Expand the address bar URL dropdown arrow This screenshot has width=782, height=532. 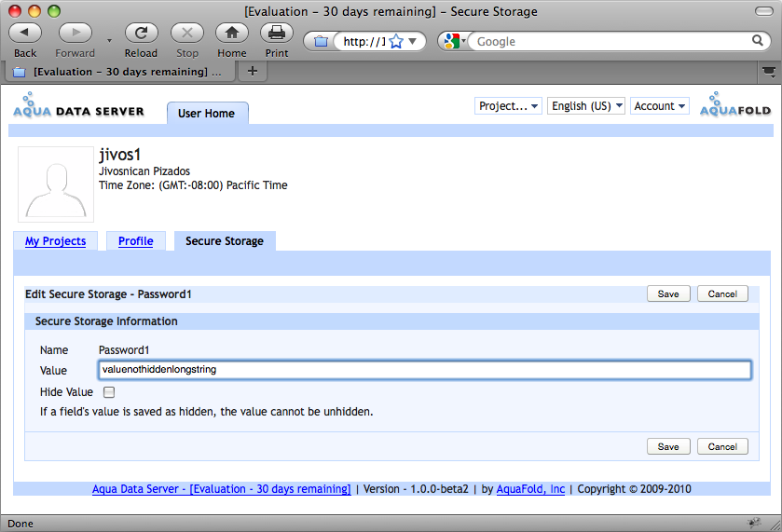[x=413, y=41]
